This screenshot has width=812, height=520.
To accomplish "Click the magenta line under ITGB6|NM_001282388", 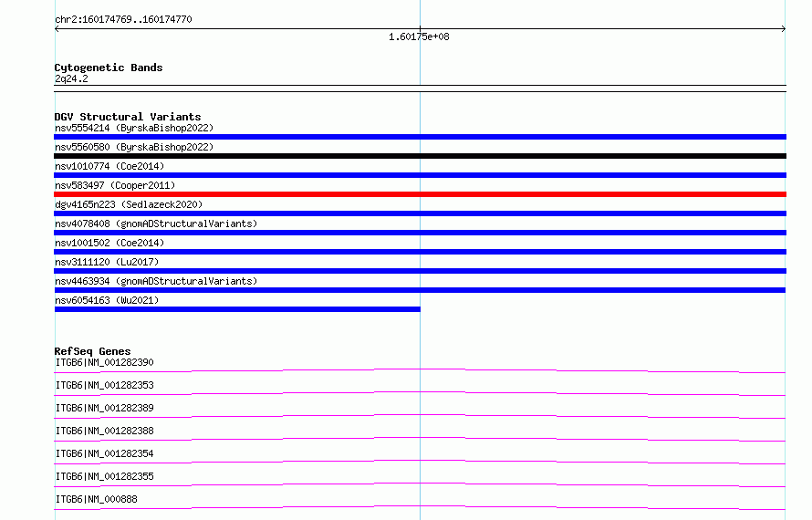I will click(x=420, y=439).
